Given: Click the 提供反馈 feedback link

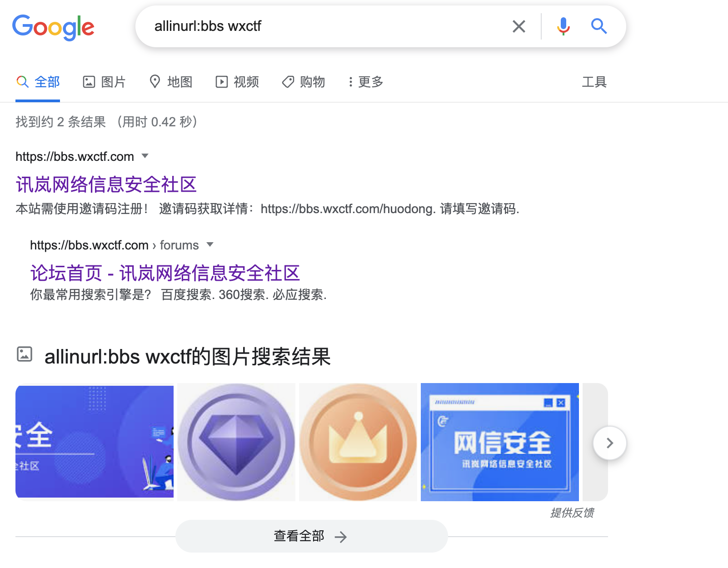Looking at the screenshot, I should tap(572, 513).
